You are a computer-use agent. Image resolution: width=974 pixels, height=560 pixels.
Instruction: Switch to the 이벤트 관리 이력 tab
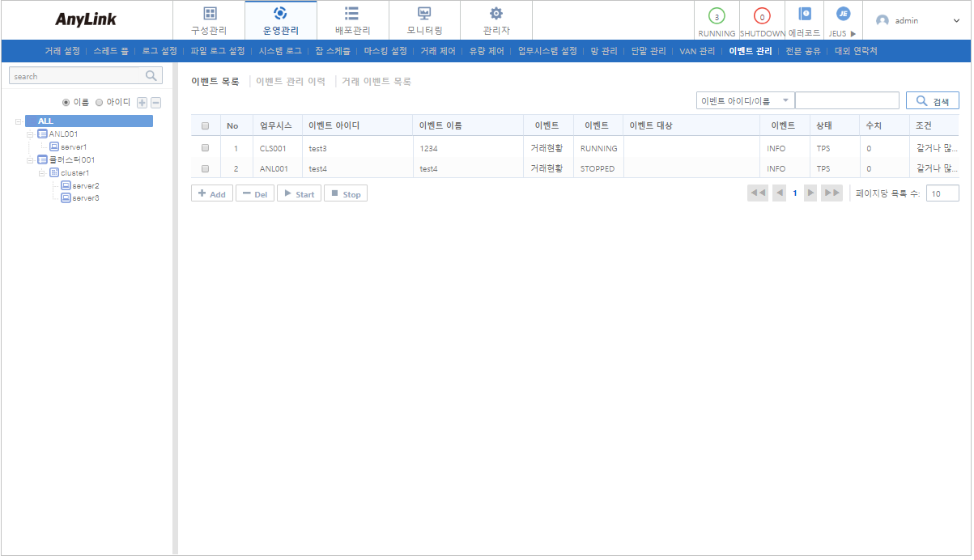click(290, 82)
